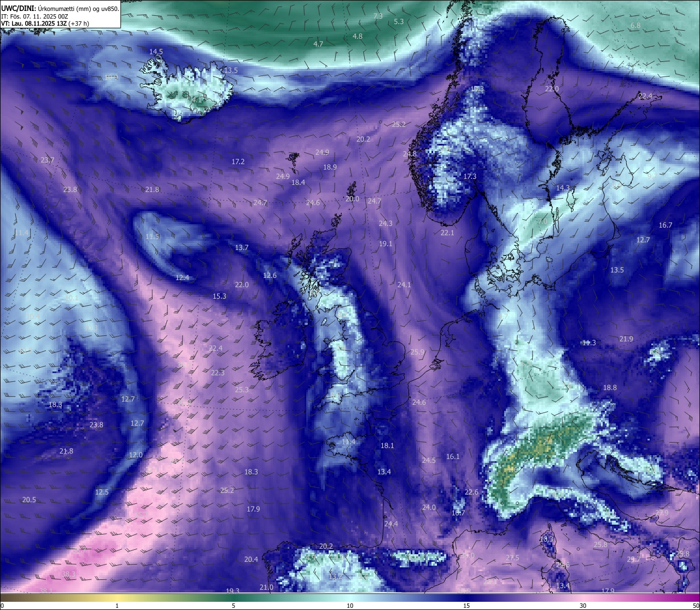Screen dimensions: 700x610
Task: Click the 18.8 value on the map
Action: 610,387
